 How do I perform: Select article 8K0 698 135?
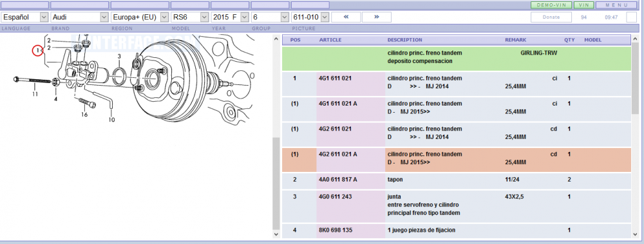[x=336, y=230]
